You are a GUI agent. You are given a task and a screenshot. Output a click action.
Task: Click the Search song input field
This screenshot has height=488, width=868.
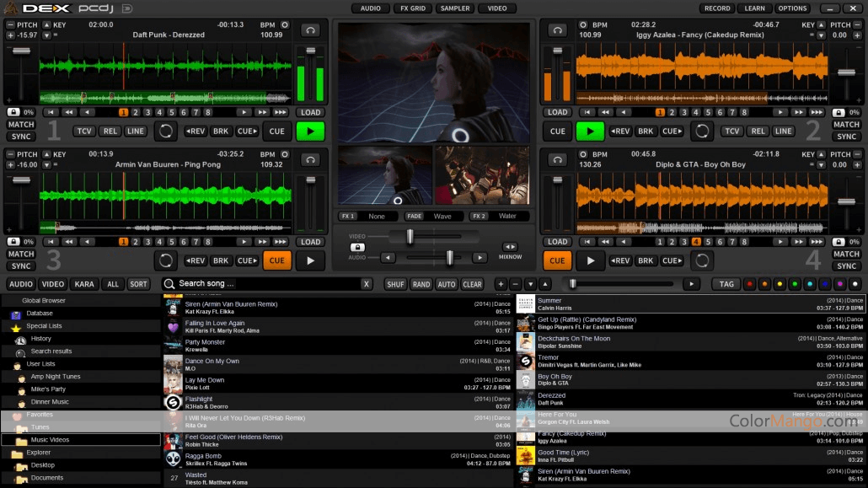pyautogui.click(x=269, y=283)
